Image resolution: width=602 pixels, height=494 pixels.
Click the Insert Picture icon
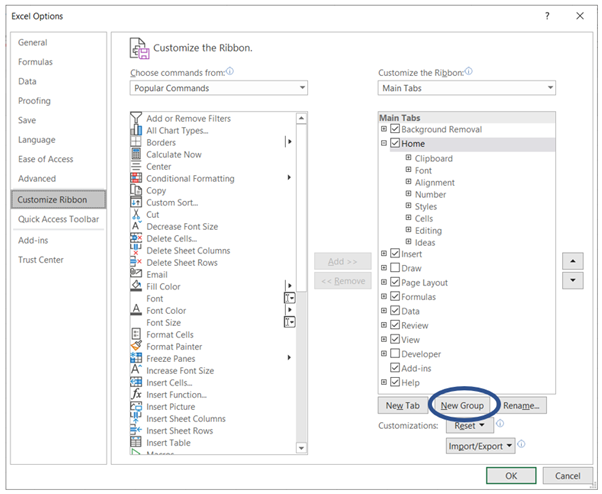tap(136, 406)
